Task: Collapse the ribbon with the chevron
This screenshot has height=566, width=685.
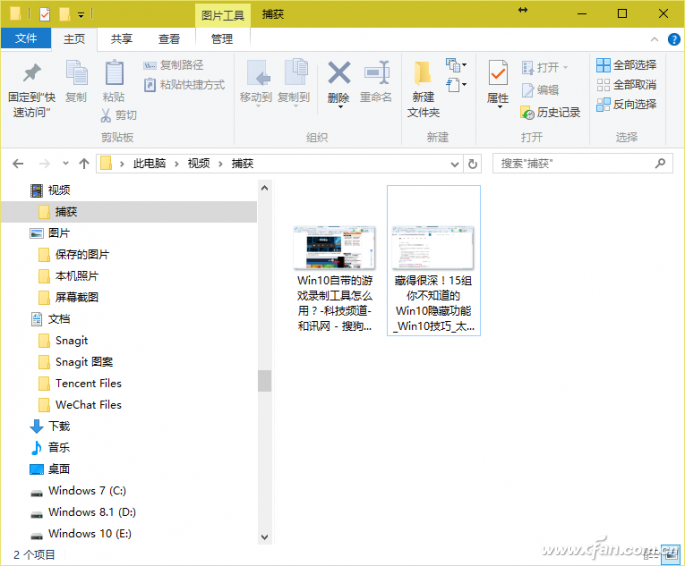Action: [x=654, y=39]
